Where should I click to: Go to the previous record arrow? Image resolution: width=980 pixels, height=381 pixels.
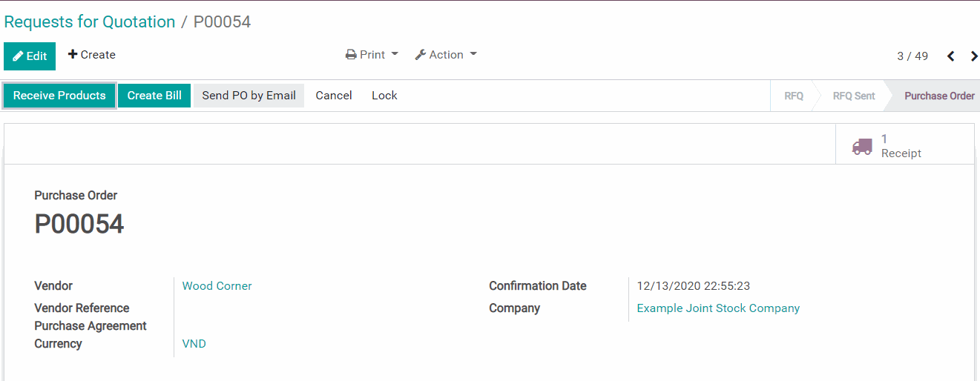950,56
